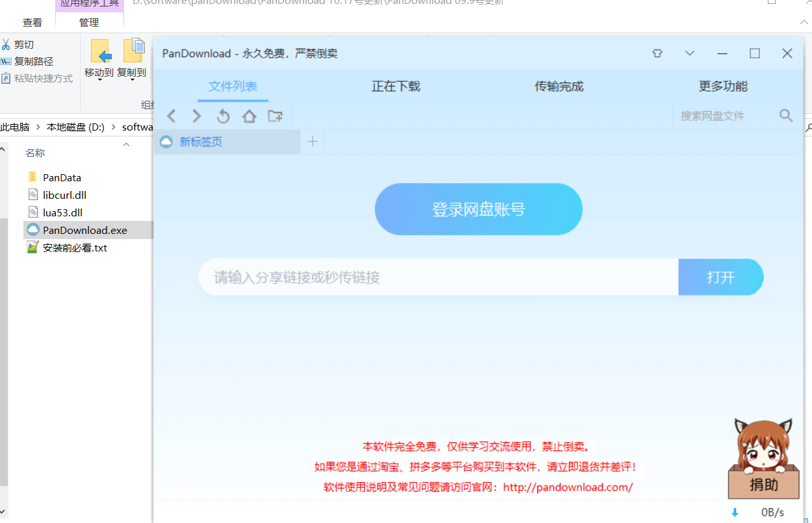The height and width of the screenshot is (523, 812).
Task: Go back with the PanDownload back arrow
Action: pyautogui.click(x=171, y=116)
